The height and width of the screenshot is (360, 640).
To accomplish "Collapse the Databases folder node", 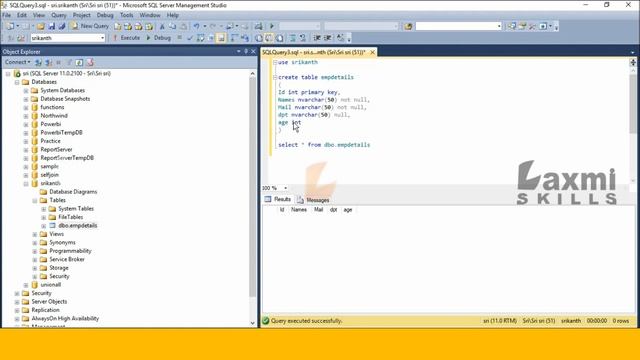I will click(17, 82).
